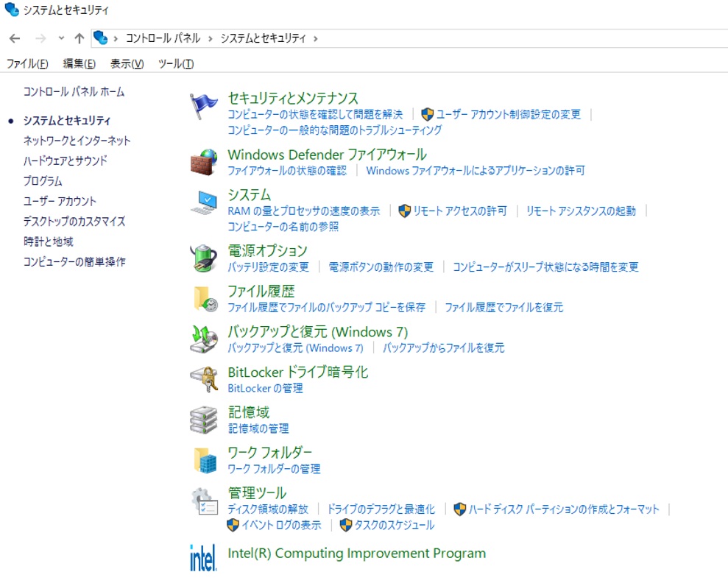This screenshot has width=728, height=586.
Task: Click ファイル履歴でファイルを復元 link
Action: click(503, 307)
